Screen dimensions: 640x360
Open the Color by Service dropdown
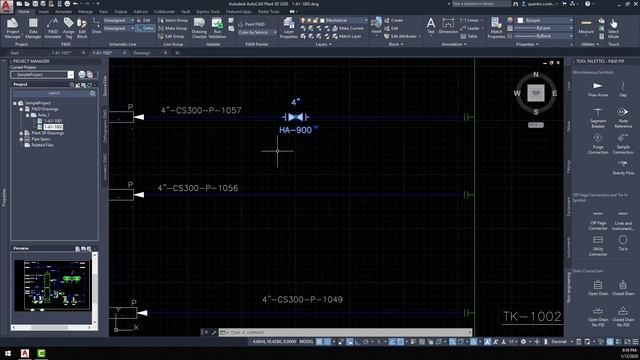point(257,32)
